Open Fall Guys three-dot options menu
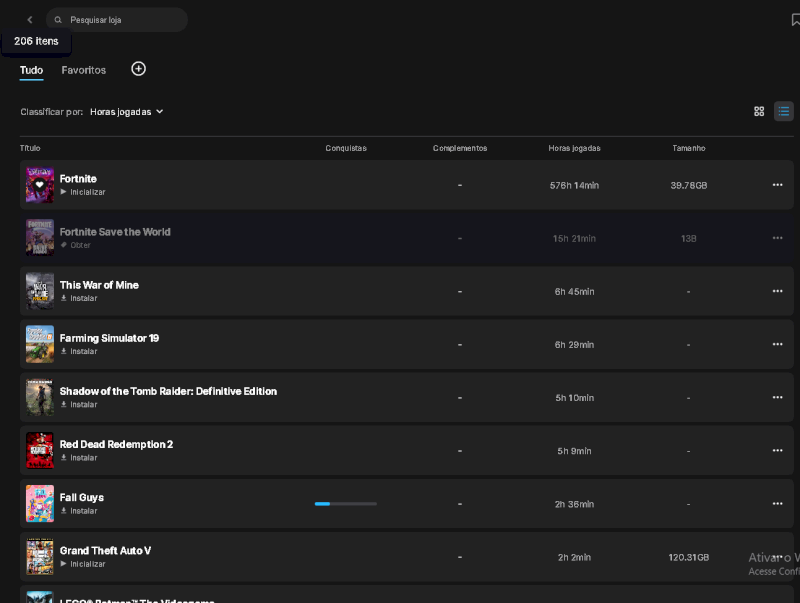Screen dimensions: 800x603 (777, 503)
